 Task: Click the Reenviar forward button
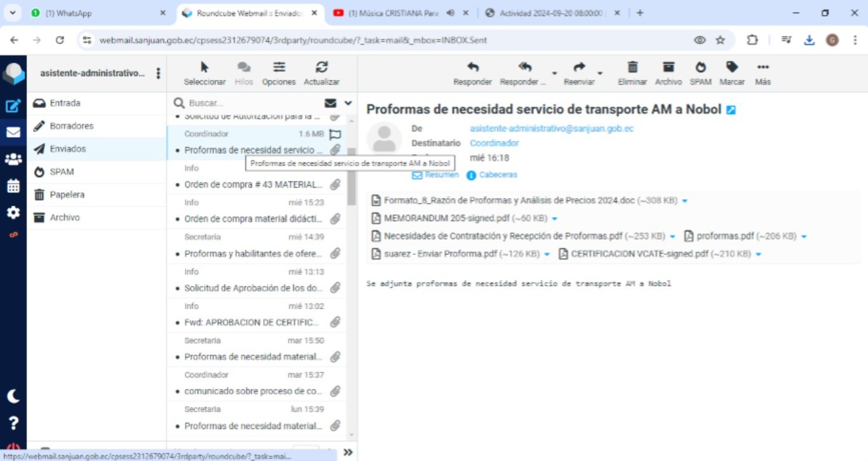pyautogui.click(x=579, y=72)
